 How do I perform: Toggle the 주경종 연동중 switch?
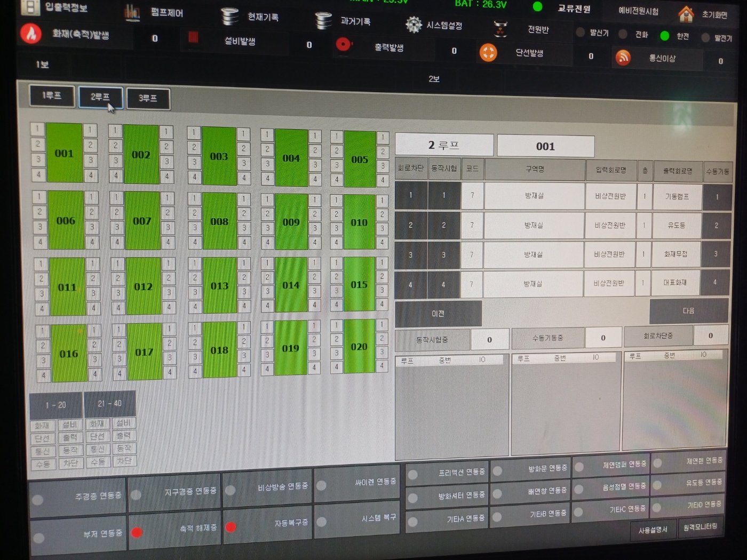[x=38, y=500]
